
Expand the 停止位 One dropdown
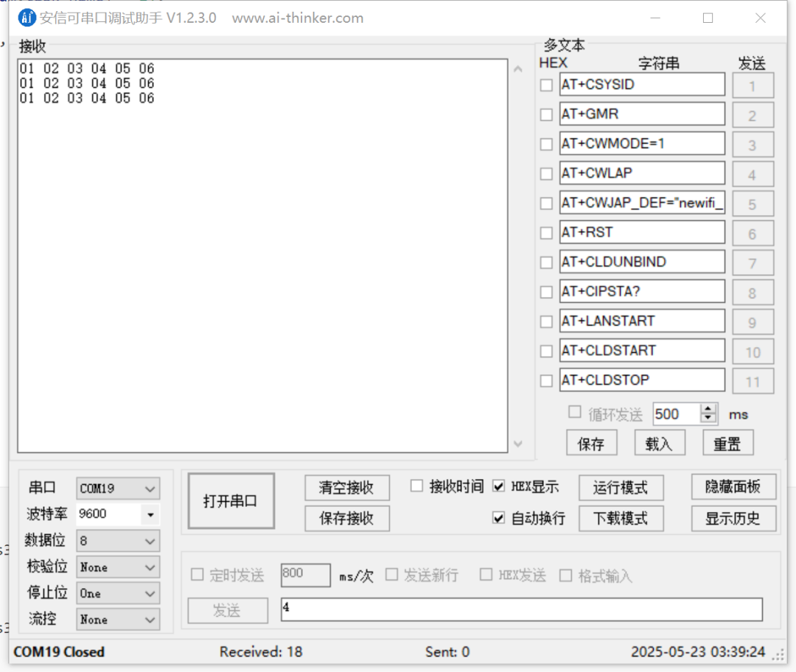click(150, 593)
